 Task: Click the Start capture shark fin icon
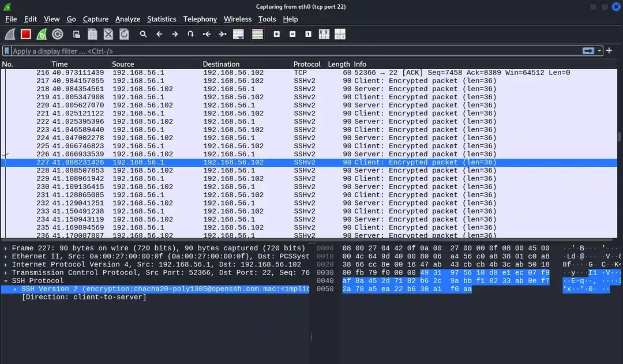(10, 34)
